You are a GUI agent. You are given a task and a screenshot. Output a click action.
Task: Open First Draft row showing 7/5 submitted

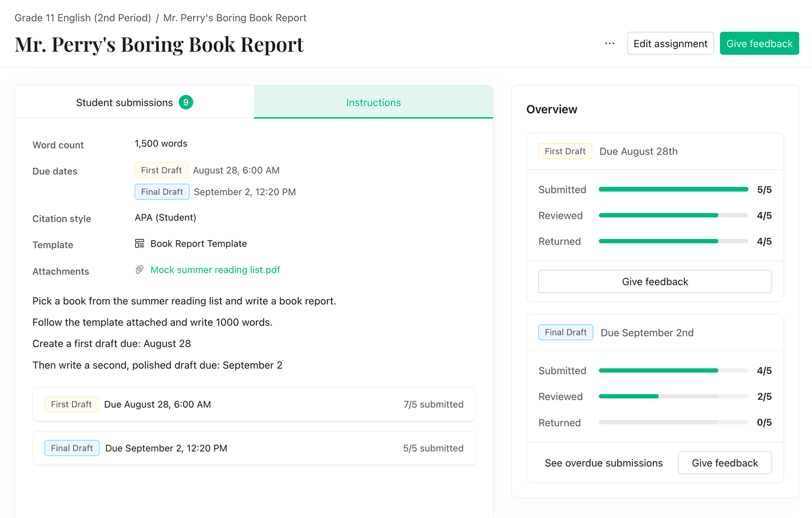click(254, 405)
